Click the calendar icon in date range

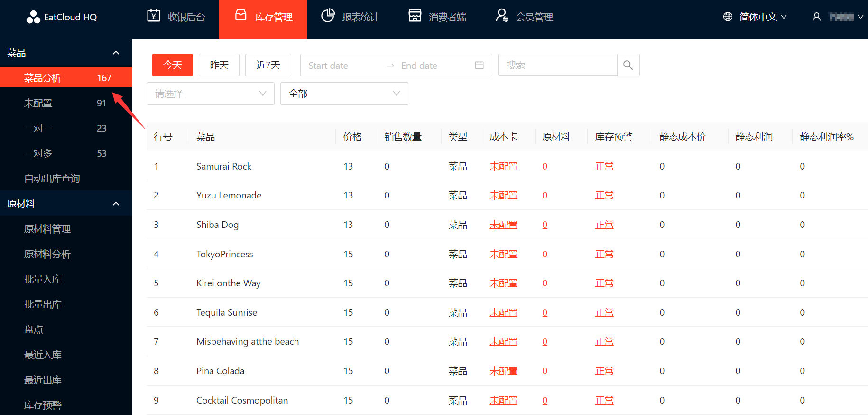pyautogui.click(x=480, y=65)
